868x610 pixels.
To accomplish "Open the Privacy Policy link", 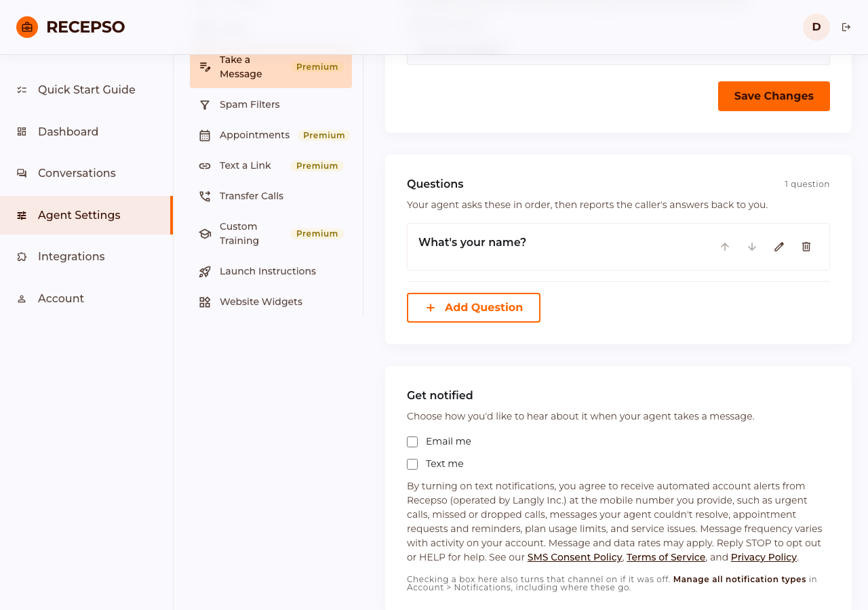I will pos(764,557).
